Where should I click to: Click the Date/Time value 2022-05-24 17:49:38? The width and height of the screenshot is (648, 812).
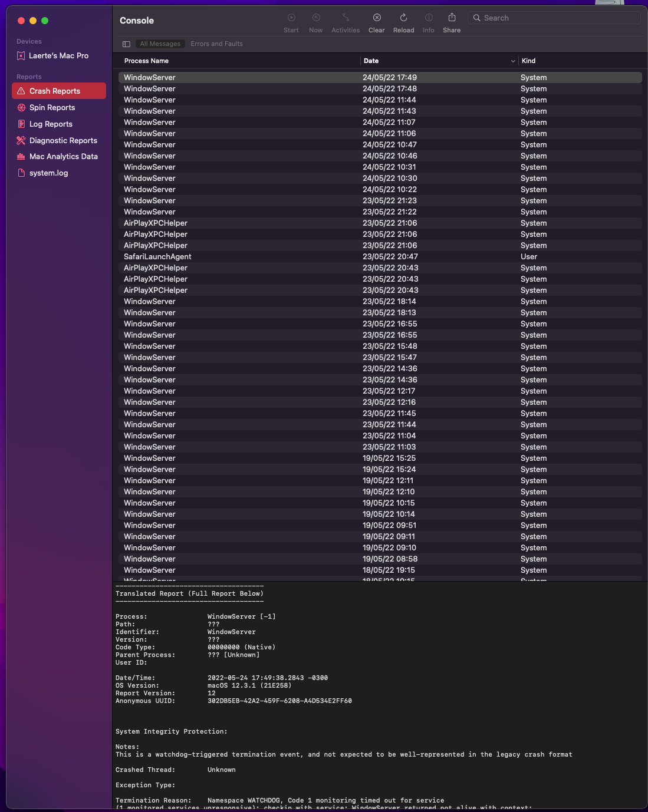click(x=268, y=678)
